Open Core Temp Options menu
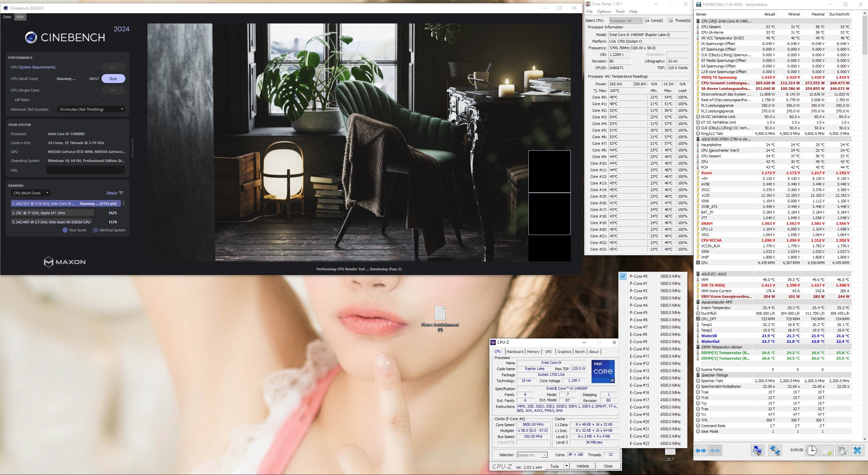This screenshot has width=868, height=475. tap(604, 12)
